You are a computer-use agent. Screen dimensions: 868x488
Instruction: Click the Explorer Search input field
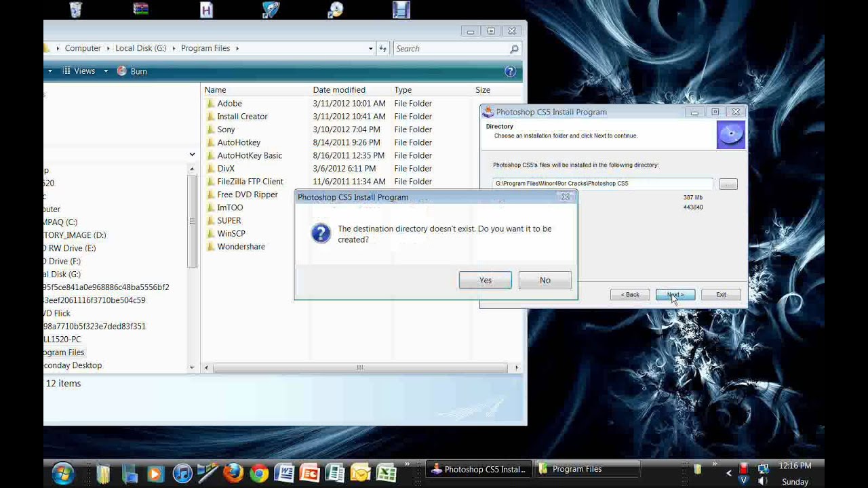(451, 49)
